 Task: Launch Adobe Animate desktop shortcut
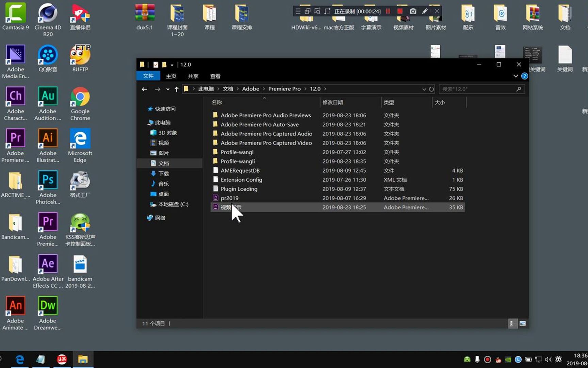coord(15,313)
